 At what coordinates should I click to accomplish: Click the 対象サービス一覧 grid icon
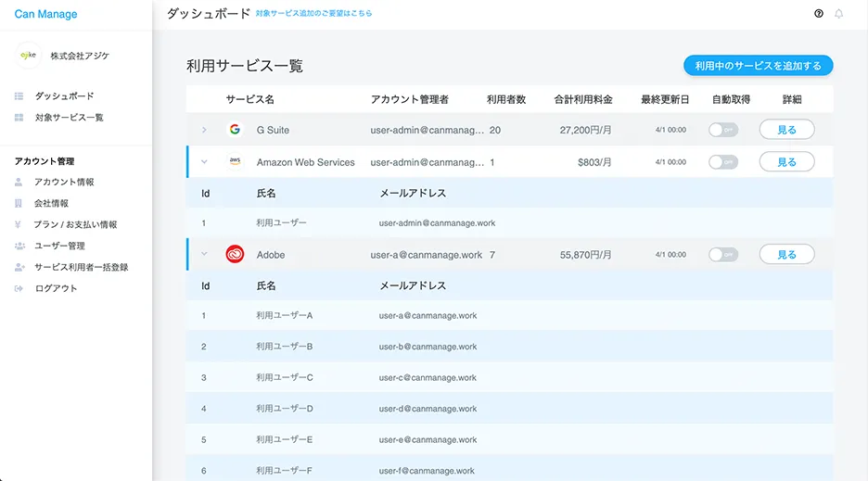[19, 118]
